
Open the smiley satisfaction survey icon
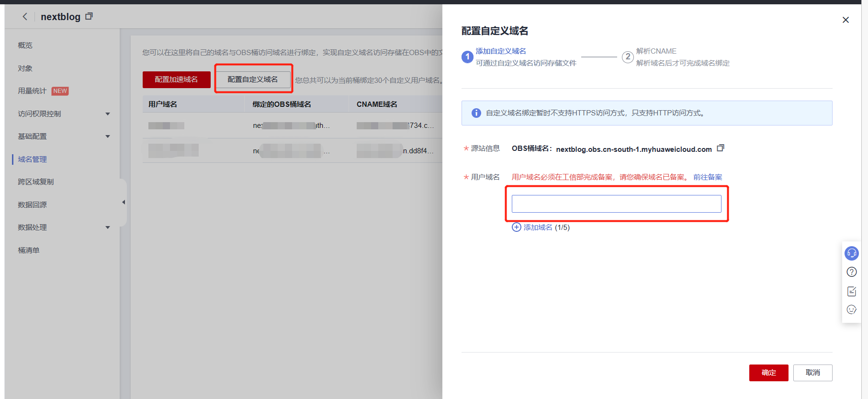click(852, 309)
